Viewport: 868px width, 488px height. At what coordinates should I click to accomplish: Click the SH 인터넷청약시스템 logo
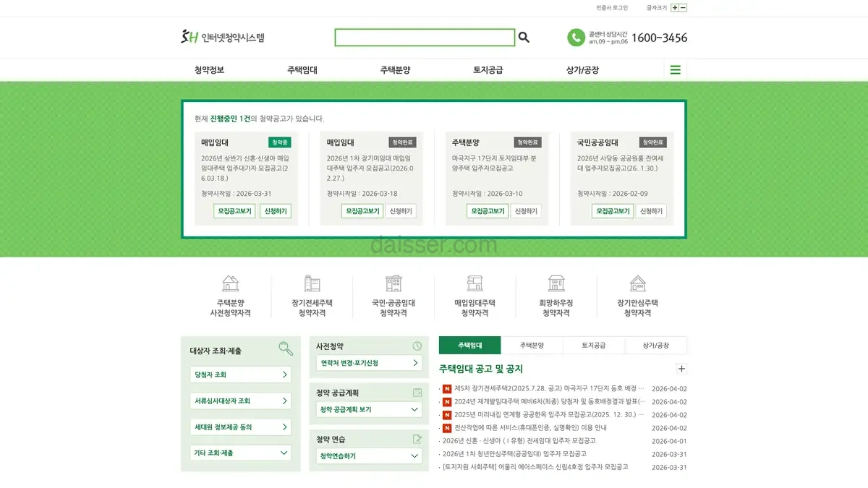point(223,37)
